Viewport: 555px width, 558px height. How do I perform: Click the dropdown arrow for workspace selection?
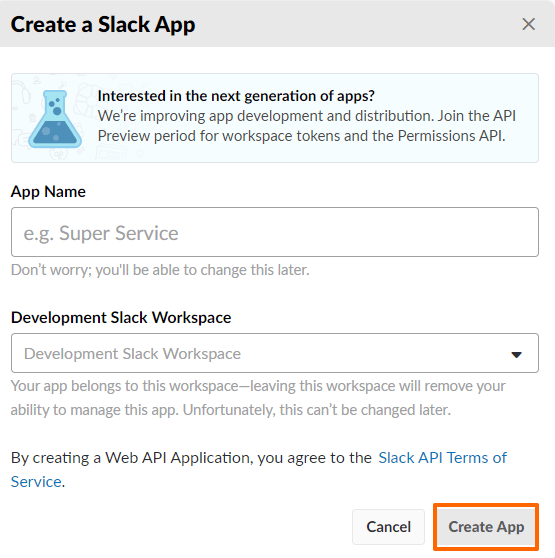click(x=516, y=354)
